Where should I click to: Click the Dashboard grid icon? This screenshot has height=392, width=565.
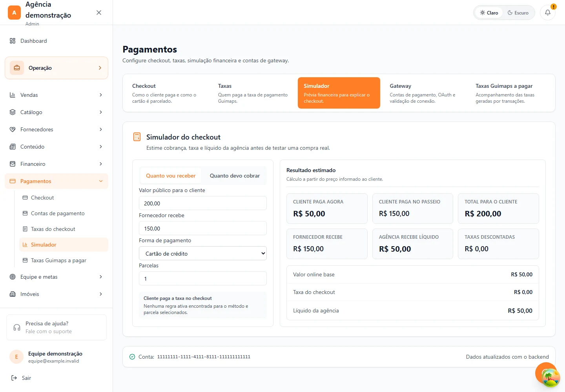tap(13, 41)
